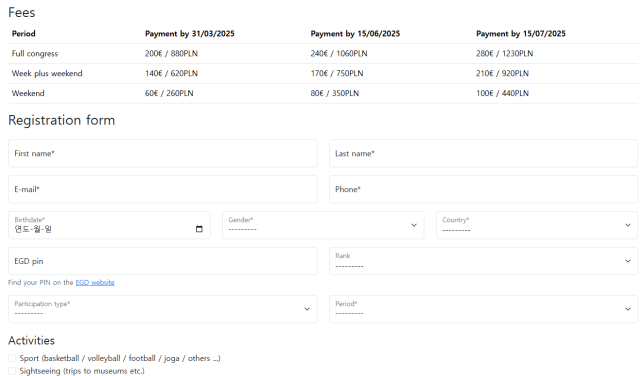
Task: Open the Birthdate calendar picker icon
Action: pyautogui.click(x=199, y=229)
